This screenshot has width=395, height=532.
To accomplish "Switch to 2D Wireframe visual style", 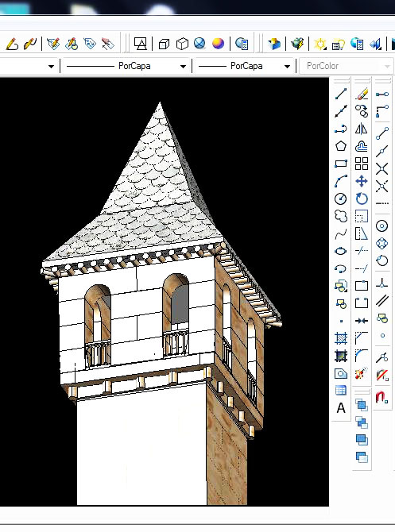I will (x=140, y=44).
